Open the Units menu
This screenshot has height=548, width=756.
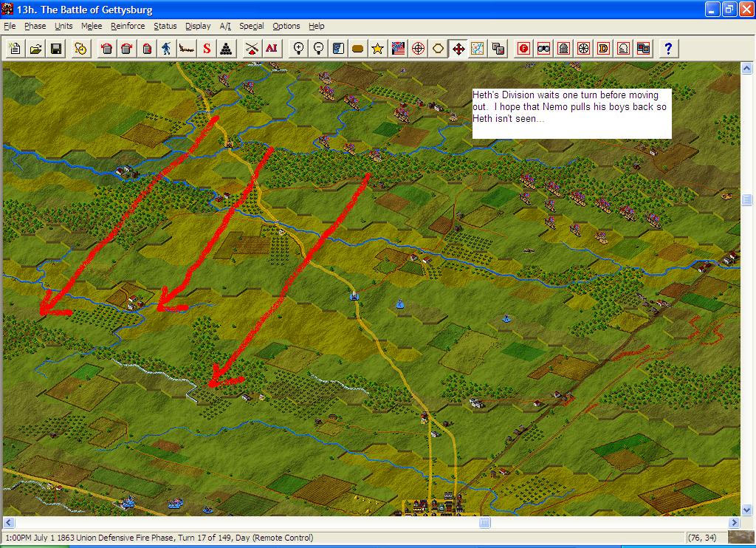click(x=63, y=26)
